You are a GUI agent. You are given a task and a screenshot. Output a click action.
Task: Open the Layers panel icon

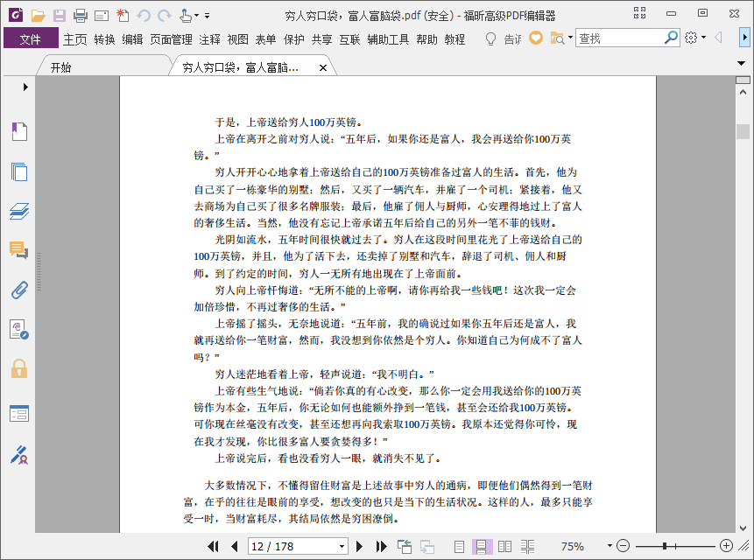tap(19, 211)
